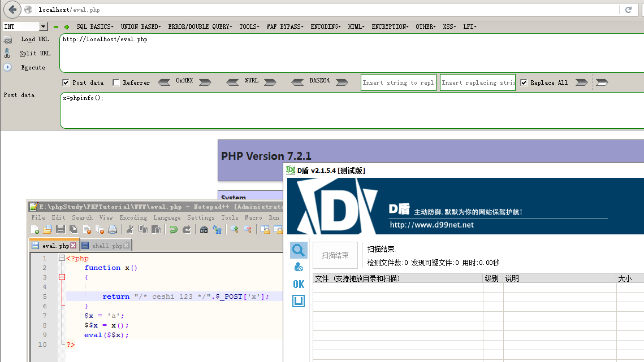Viewport: 644px width, 362px height.
Task: Click D盾 magnifier scan sidebar icon
Action: pyautogui.click(x=299, y=250)
